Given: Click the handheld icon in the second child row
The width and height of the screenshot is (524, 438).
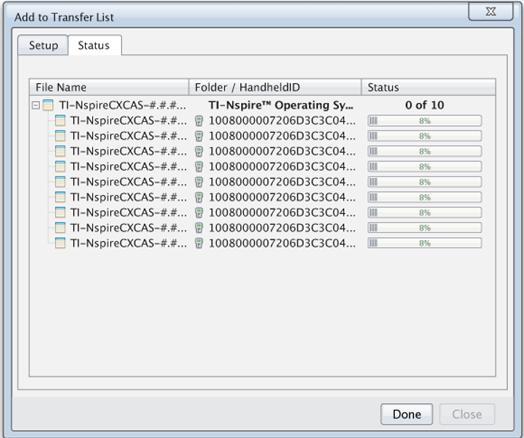Looking at the screenshot, I should point(199,136).
